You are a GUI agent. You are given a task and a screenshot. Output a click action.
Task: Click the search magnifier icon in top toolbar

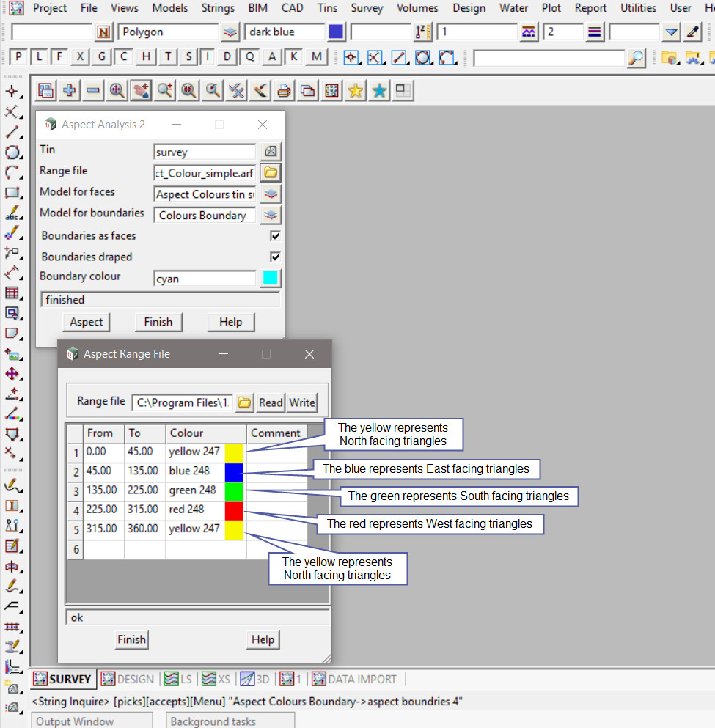coord(637,58)
